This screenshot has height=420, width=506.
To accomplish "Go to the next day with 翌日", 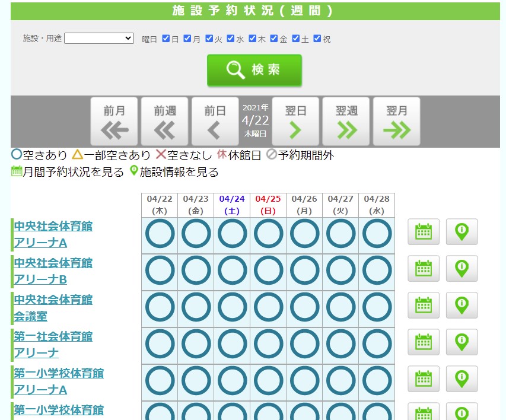I will coord(295,122).
